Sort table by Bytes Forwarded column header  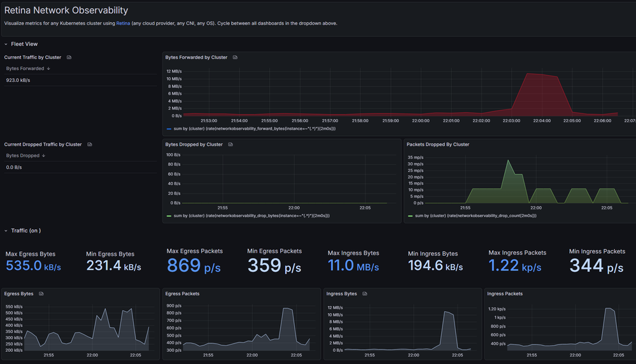28,69
